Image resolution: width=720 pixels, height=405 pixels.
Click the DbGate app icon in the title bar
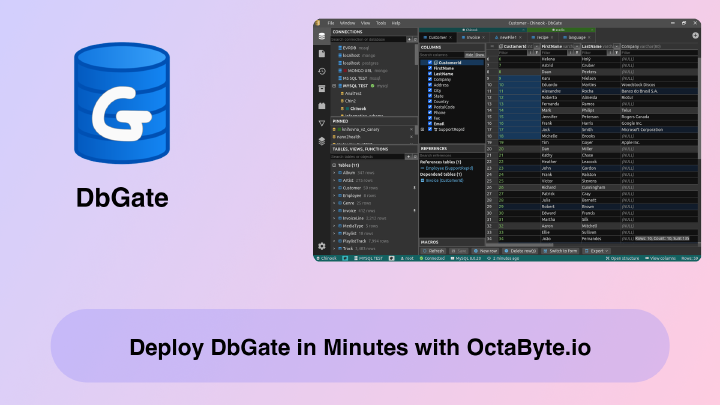click(x=318, y=23)
